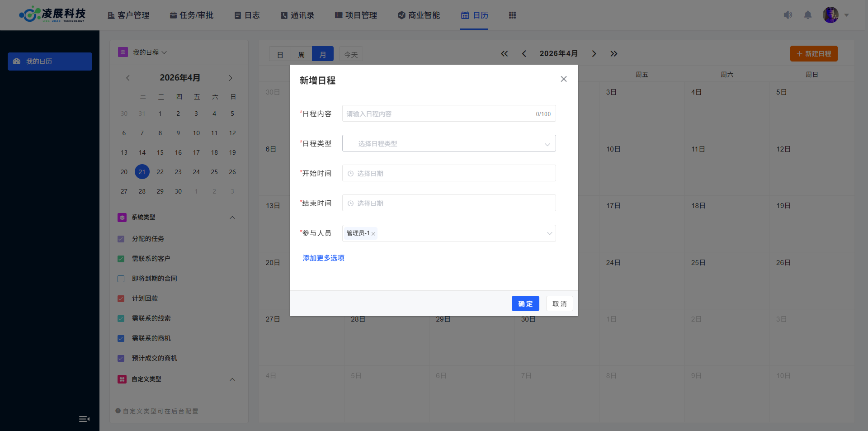Enable the 即将到期的合同 checkbox
The image size is (868, 431).
click(x=121, y=279)
